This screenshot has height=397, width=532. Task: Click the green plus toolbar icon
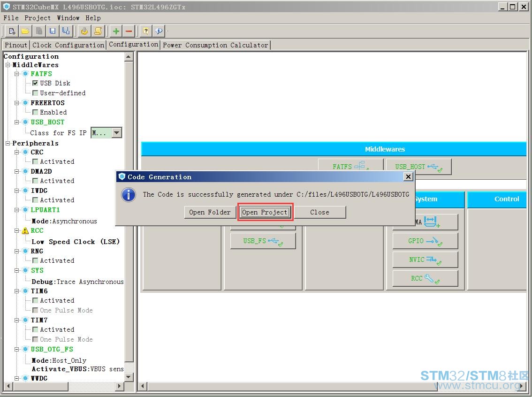(x=116, y=31)
